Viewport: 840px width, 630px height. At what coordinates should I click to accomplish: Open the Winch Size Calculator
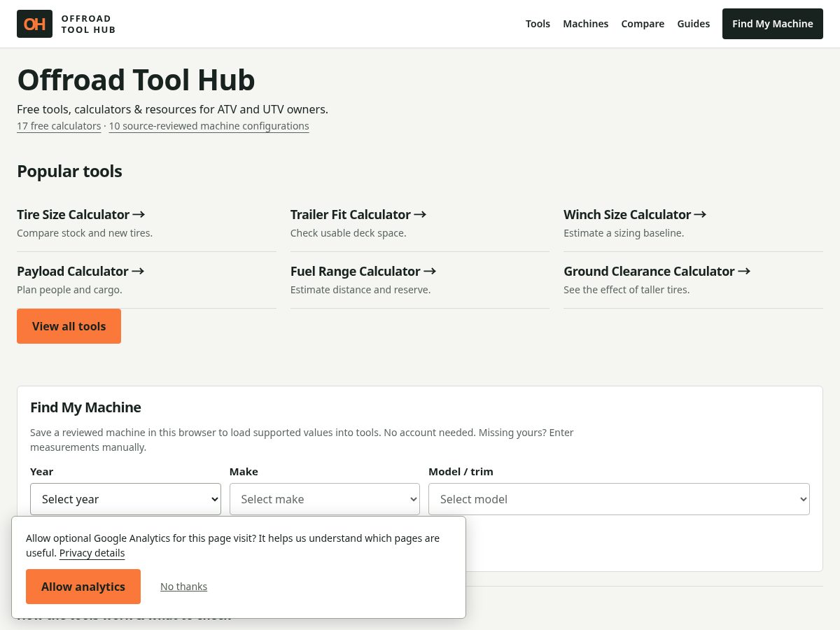click(635, 214)
